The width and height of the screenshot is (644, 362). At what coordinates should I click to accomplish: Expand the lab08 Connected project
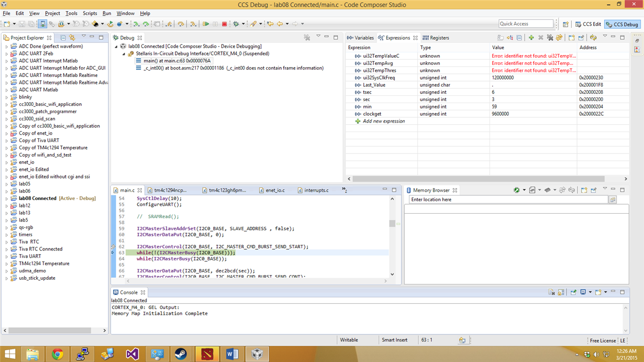point(7,199)
